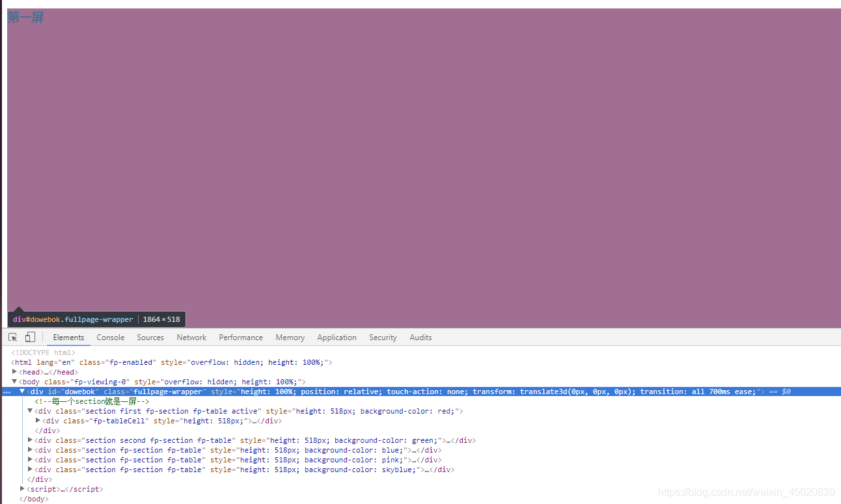
Task: Toggle the device toolbar icon
Action: pos(30,337)
